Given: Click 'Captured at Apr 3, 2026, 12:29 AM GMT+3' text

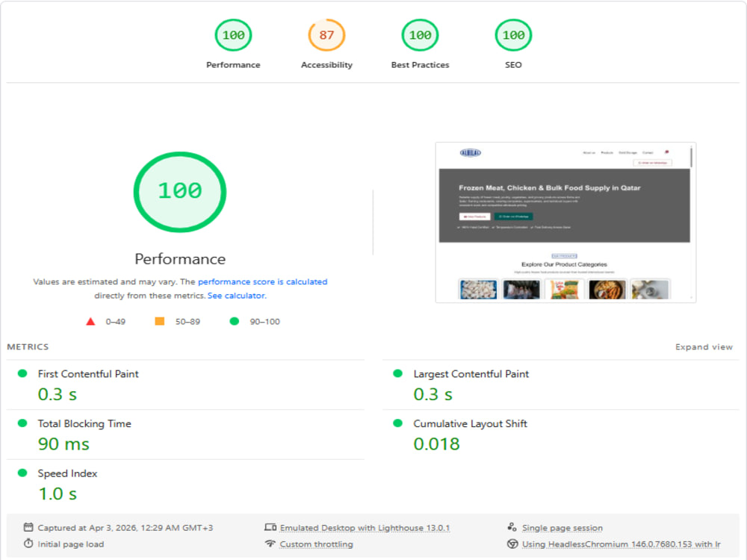Looking at the screenshot, I should pyautogui.click(x=125, y=528).
